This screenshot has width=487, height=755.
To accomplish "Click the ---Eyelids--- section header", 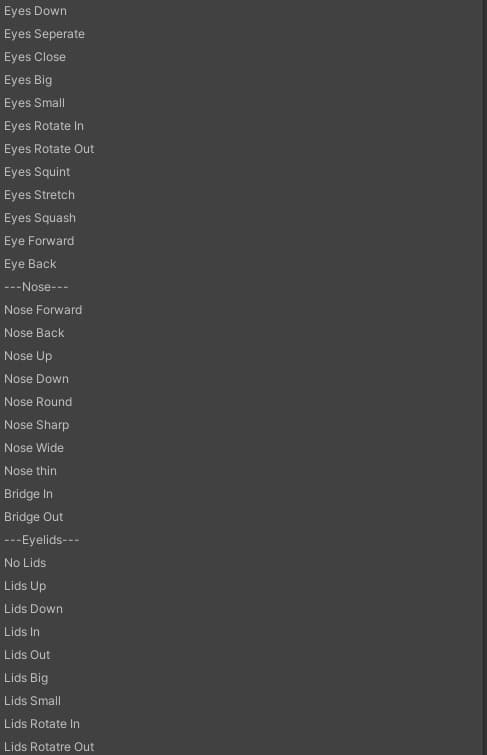I will (41, 540).
